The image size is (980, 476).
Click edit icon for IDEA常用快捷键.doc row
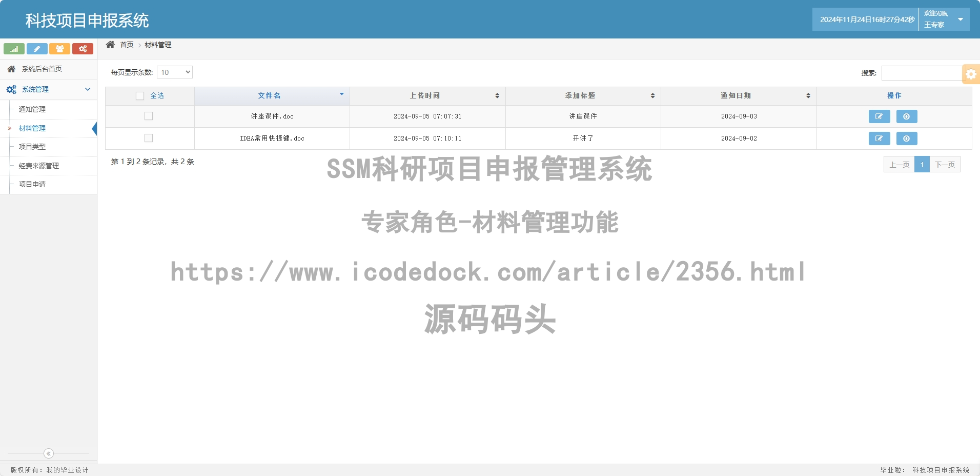[x=879, y=138]
